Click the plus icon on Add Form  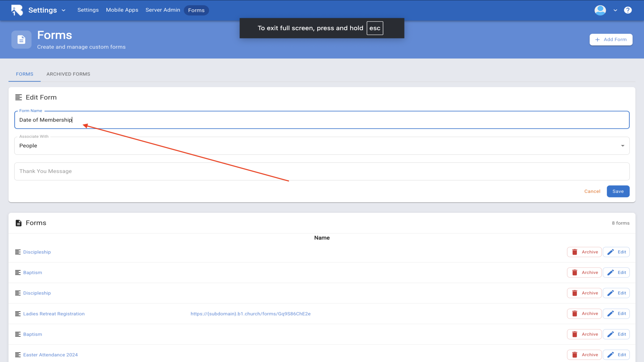tap(597, 40)
